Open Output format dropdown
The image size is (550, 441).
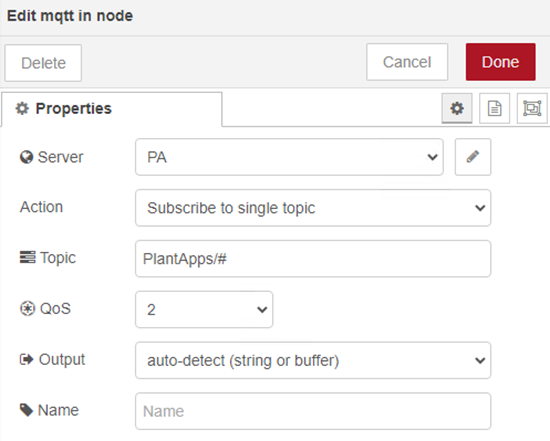313,360
